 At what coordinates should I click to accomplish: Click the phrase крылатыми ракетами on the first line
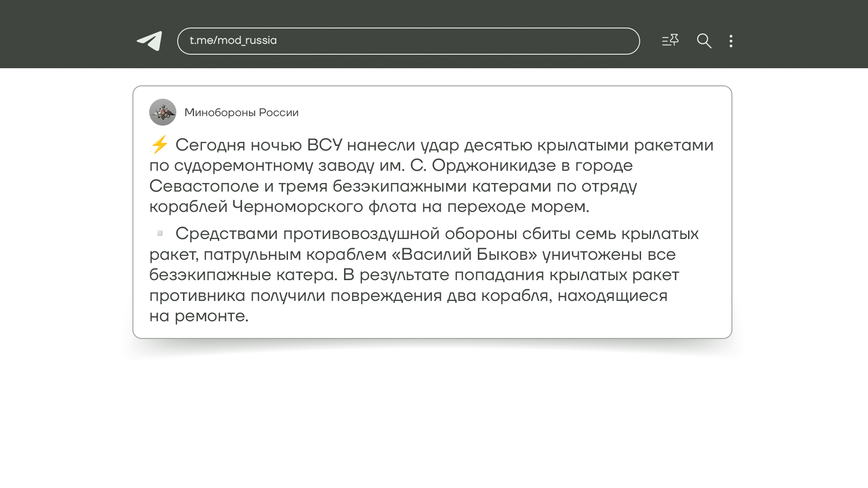click(x=625, y=145)
